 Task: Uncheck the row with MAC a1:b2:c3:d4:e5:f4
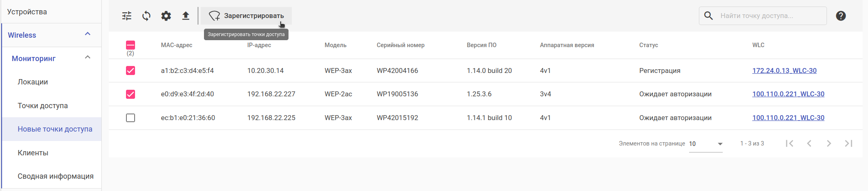(131, 70)
